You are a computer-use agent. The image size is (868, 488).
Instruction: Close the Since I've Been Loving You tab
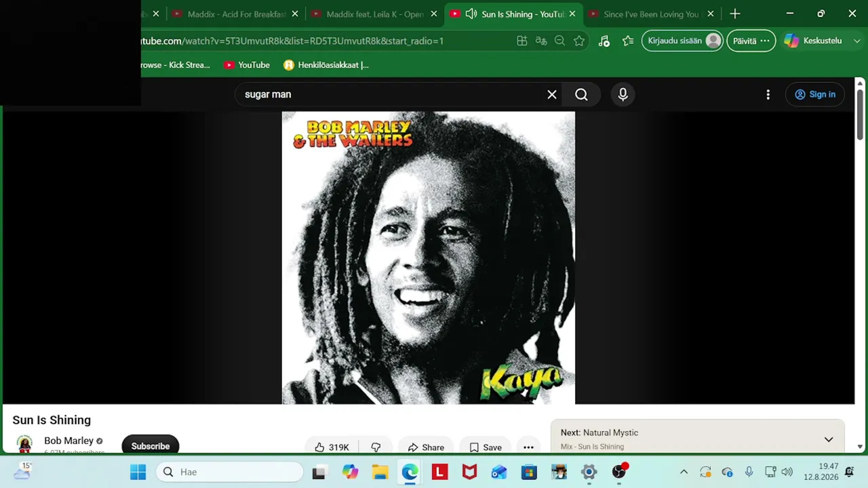coord(711,14)
